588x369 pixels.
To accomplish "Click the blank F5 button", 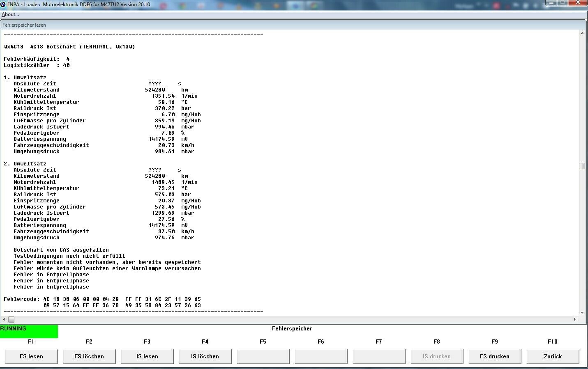I will (263, 356).
